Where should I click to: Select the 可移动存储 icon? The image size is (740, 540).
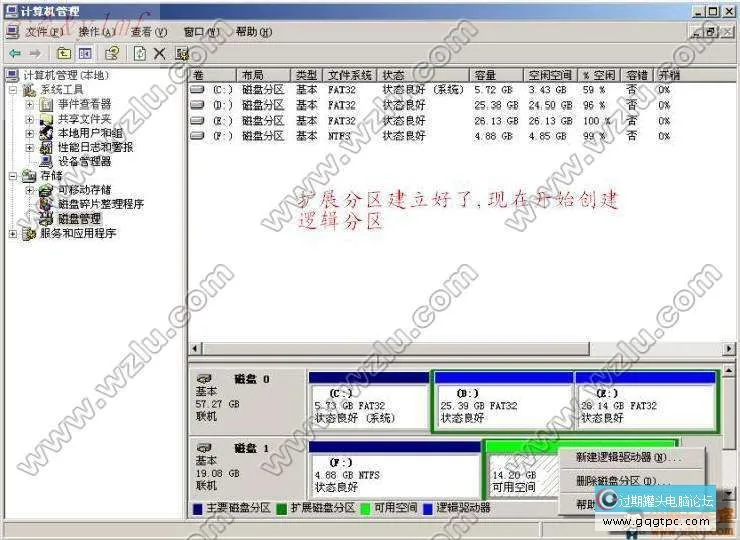[46, 190]
